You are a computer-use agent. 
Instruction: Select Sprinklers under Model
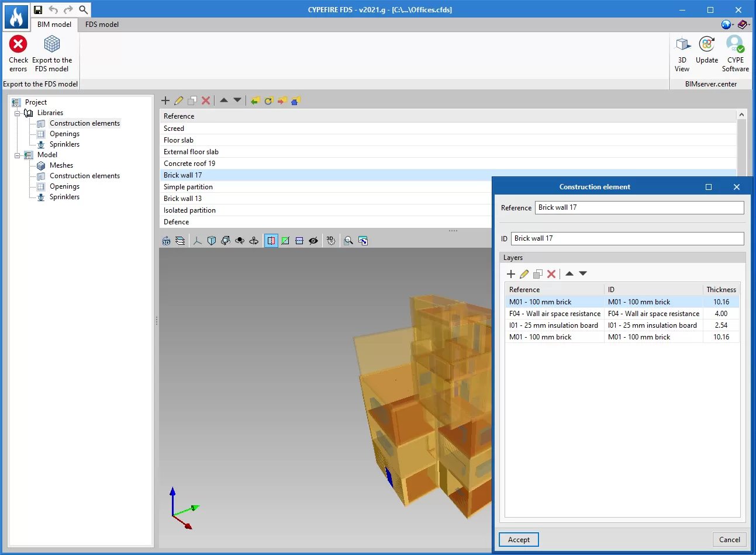(x=64, y=197)
